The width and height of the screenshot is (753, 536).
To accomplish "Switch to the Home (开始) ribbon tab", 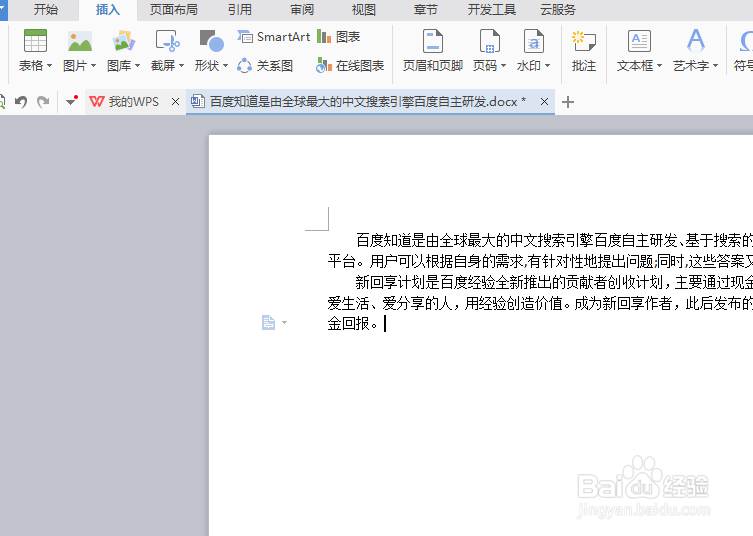I will tap(46, 10).
